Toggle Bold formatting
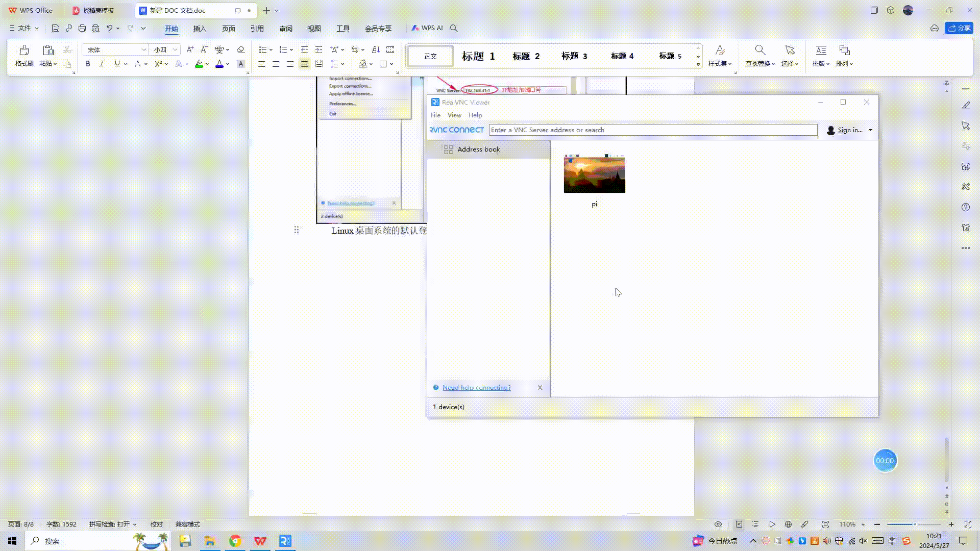 (87, 64)
